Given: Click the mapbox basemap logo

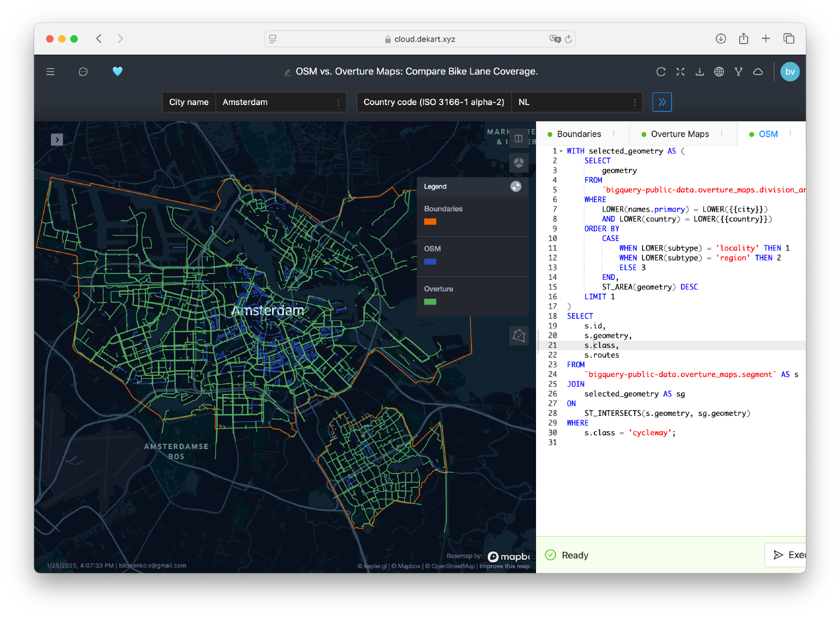Looking at the screenshot, I should point(508,557).
